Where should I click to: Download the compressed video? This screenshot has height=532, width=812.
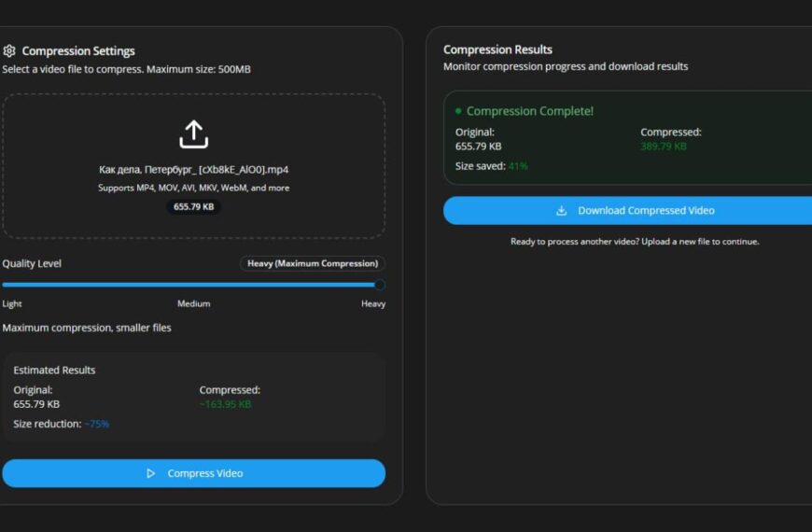click(635, 211)
